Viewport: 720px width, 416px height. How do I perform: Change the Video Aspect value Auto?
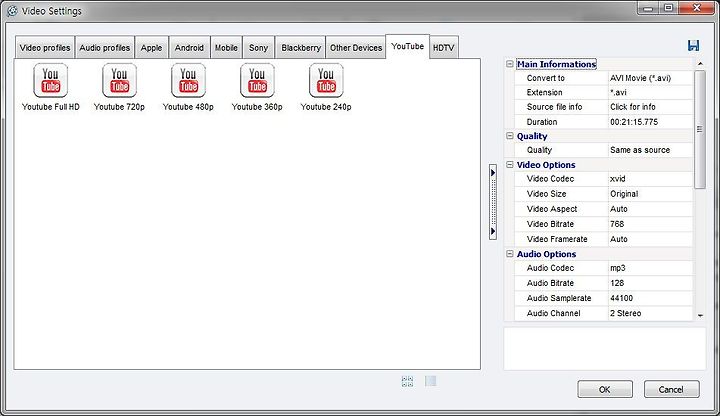point(650,209)
